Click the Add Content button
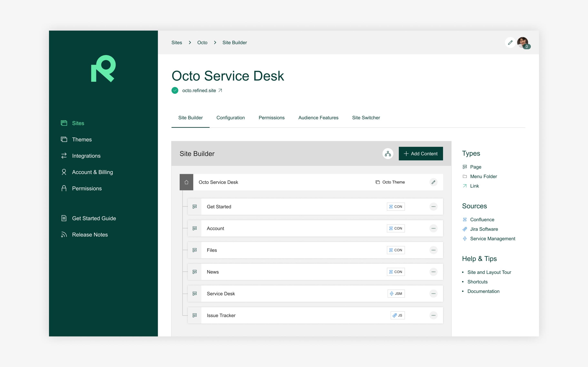The image size is (588, 367). (x=421, y=153)
